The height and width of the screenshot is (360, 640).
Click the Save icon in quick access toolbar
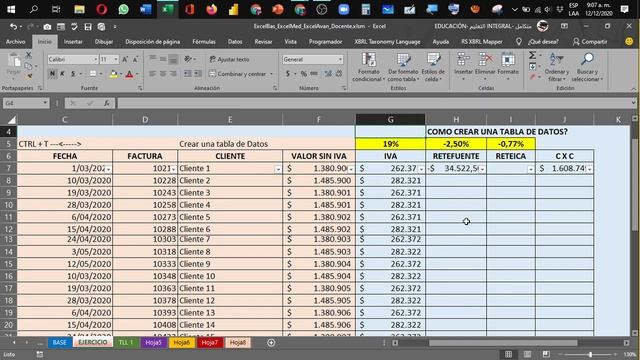pos(88,27)
